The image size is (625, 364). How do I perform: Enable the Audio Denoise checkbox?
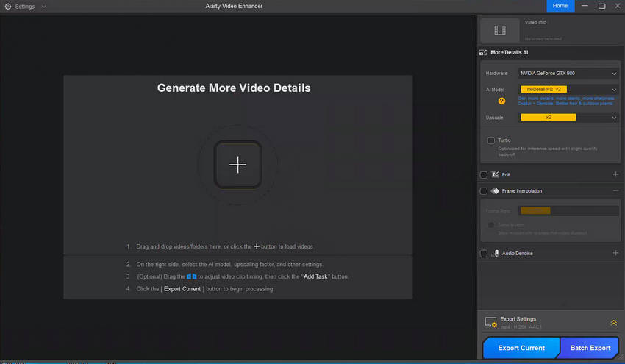[x=484, y=253]
